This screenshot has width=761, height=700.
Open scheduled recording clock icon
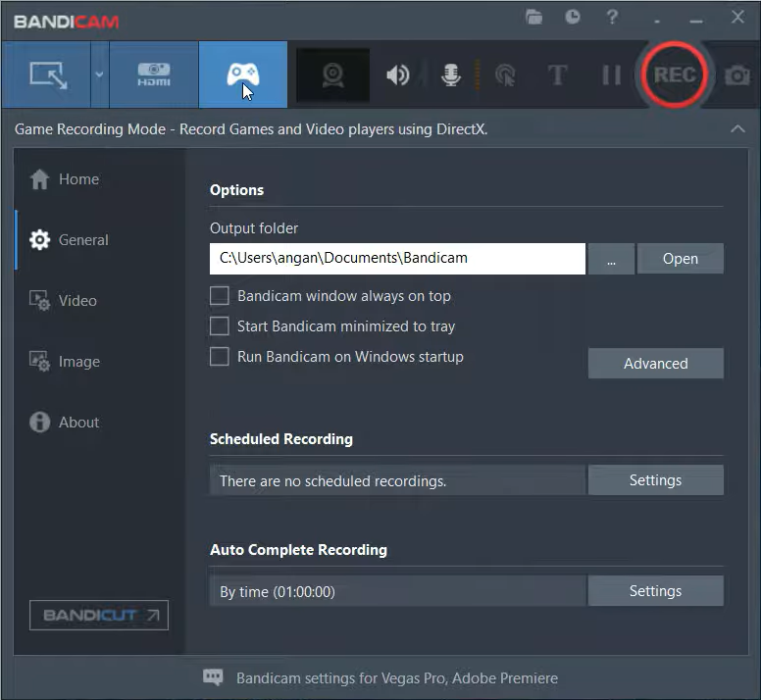(x=573, y=18)
